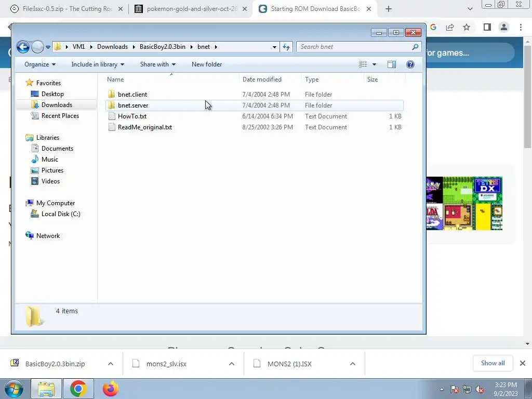The height and width of the screenshot is (399, 532).
Task: Expand the arrow after bnet in breadcrumb
Action: coord(216,47)
